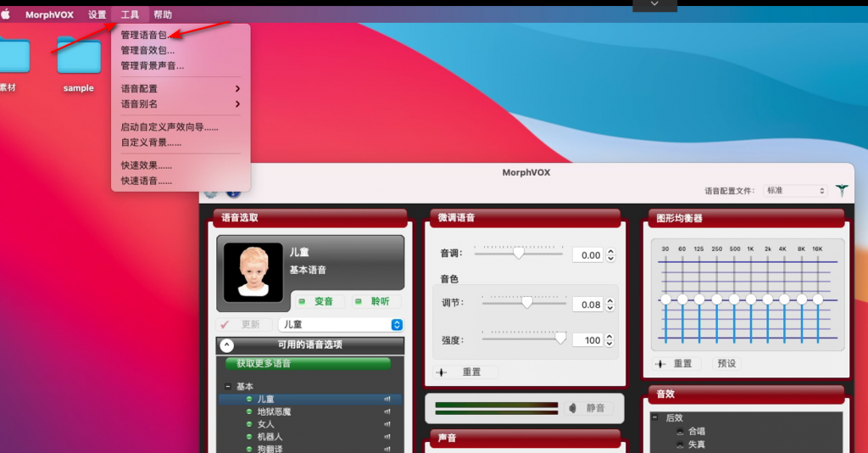Select the sample folder on desktop

(x=79, y=55)
